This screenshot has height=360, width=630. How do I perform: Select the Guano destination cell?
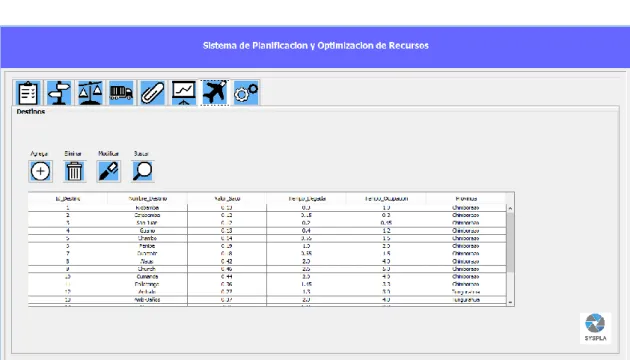click(x=147, y=231)
